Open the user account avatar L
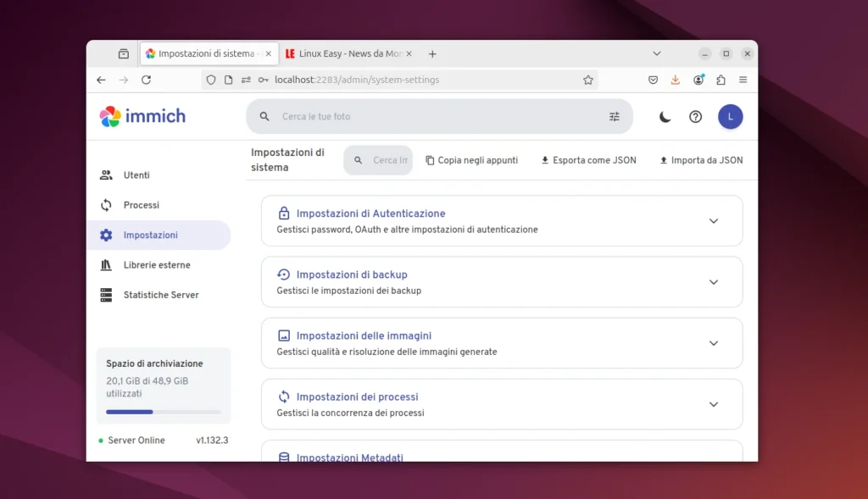Screen dimensions: 868x499 click(730, 117)
